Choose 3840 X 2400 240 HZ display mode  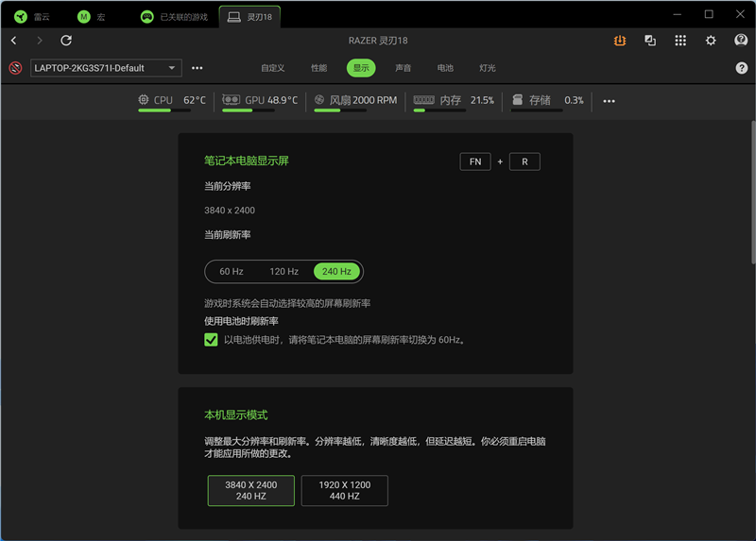tap(251, 490)
